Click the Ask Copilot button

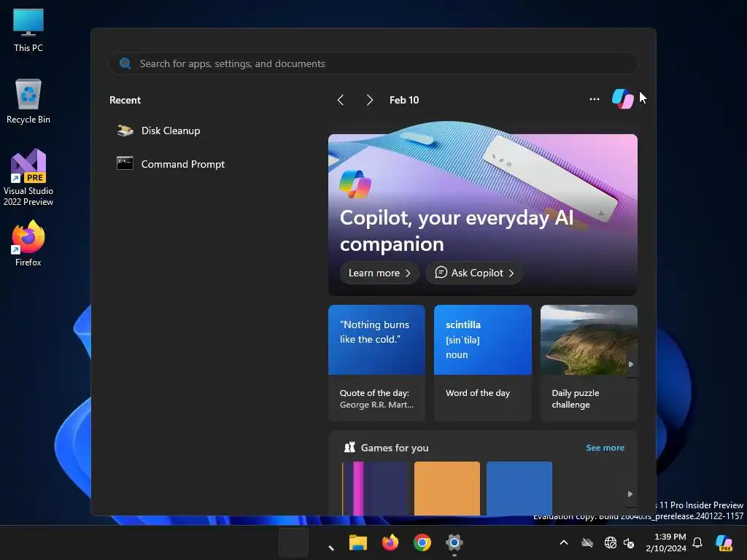click(474, 273)
